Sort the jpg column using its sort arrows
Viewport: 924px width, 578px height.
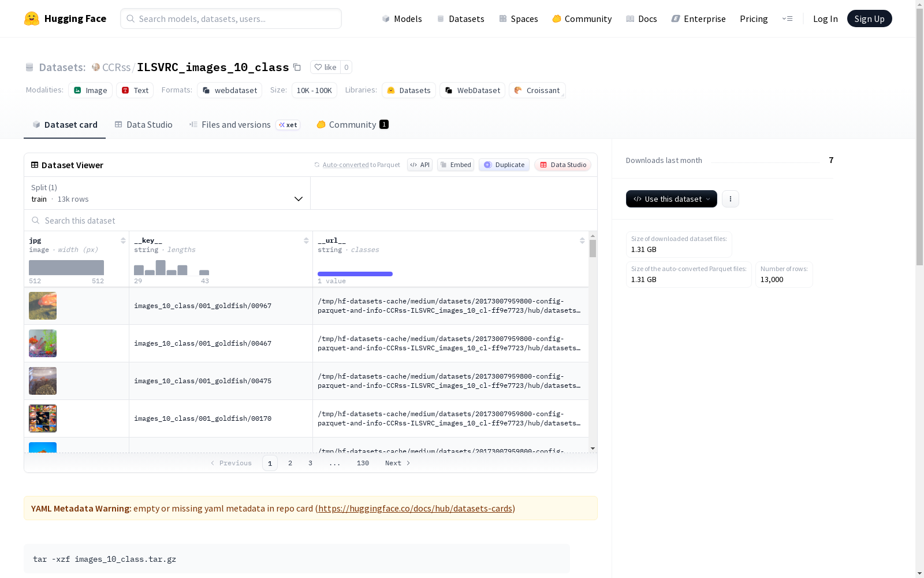click(x=123, y=240)
